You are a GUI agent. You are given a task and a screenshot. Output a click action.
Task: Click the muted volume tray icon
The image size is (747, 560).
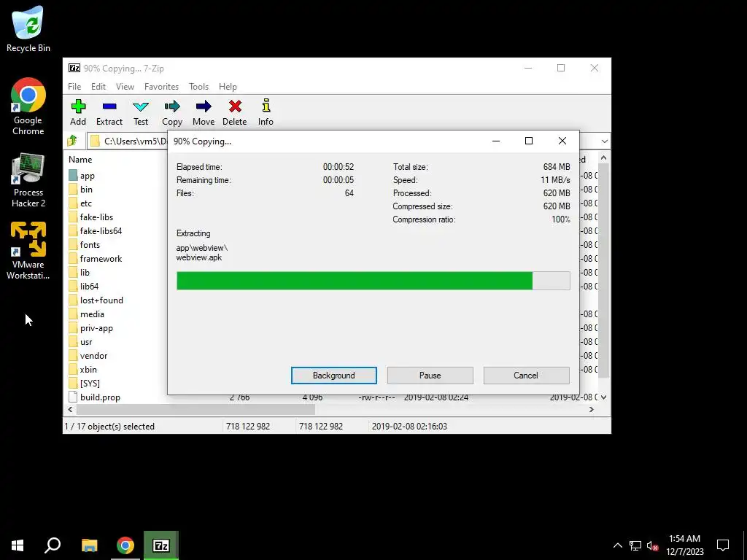pos(652,545)
